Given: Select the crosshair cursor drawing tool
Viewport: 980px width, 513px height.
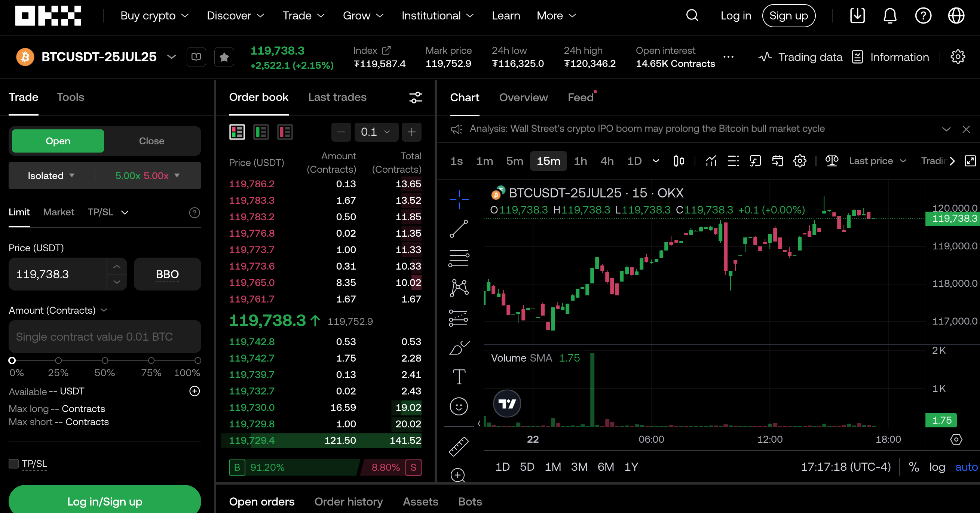Looking at the screenshot, I should pyautogui.click(x=459, y=200).
